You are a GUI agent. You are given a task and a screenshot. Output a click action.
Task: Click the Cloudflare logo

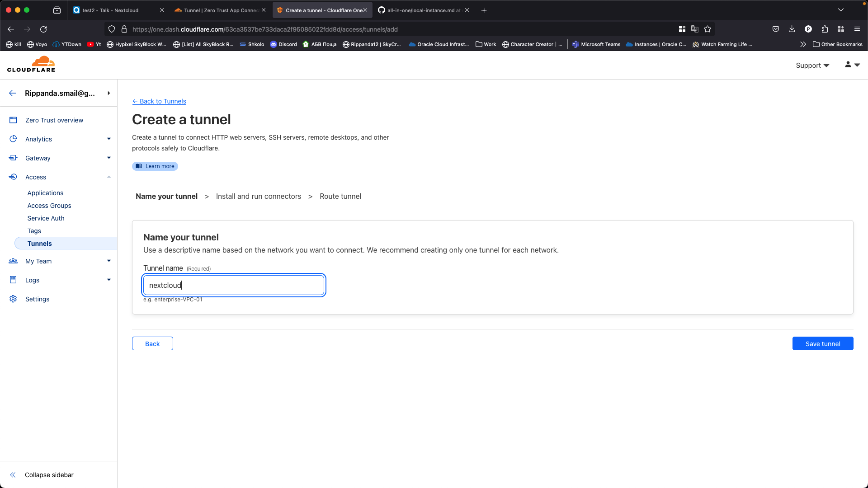31,64
